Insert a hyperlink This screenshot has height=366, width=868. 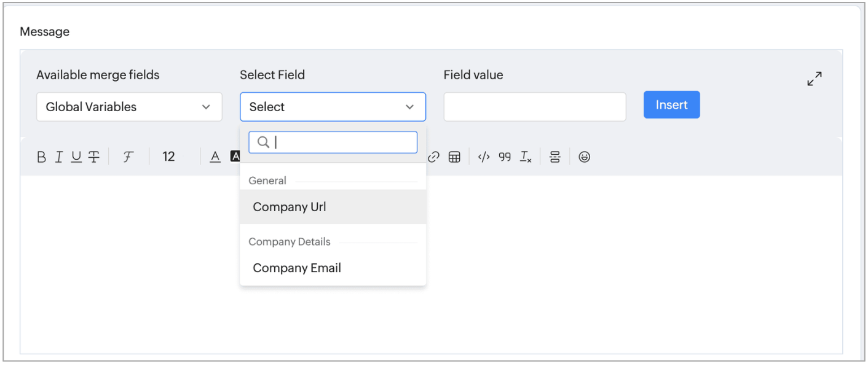coord(434,157)
